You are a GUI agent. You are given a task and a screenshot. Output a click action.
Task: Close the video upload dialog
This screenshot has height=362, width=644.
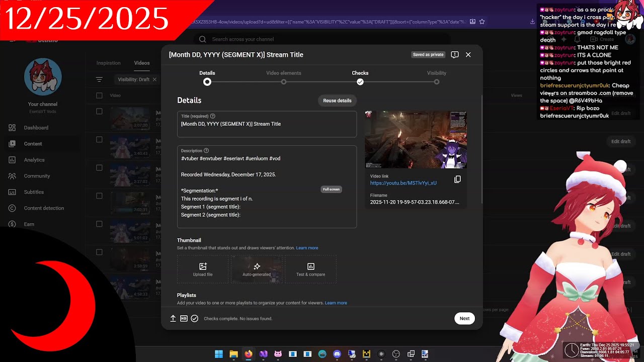(468, 55)
